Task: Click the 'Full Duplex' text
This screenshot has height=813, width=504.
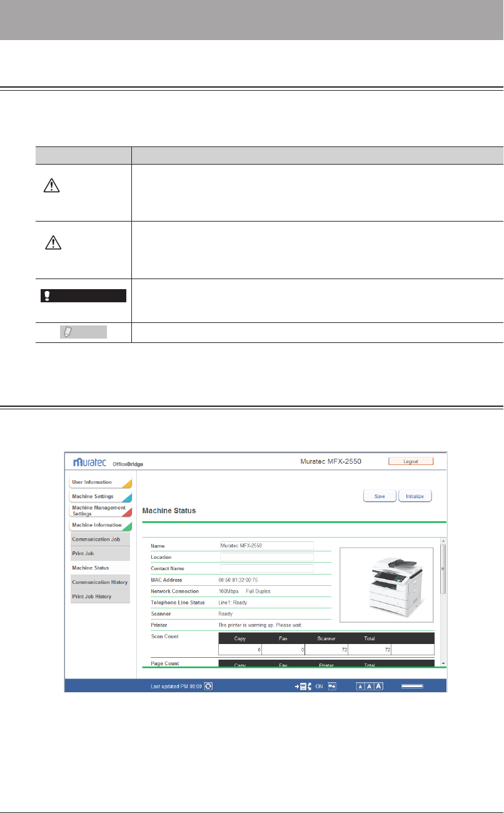Action: 258,591
